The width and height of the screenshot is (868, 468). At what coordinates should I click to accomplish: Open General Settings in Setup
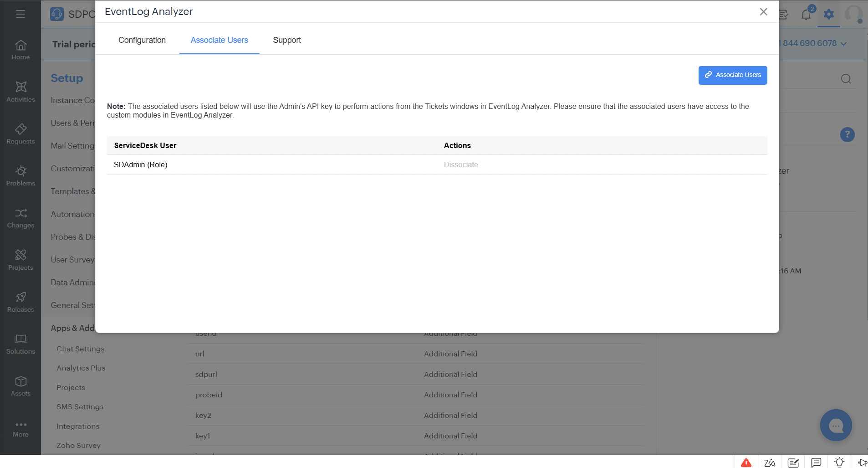[73, 305]
